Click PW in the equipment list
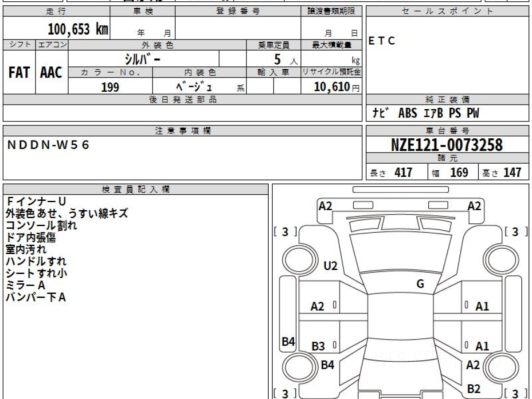 [x=473, y=113]
